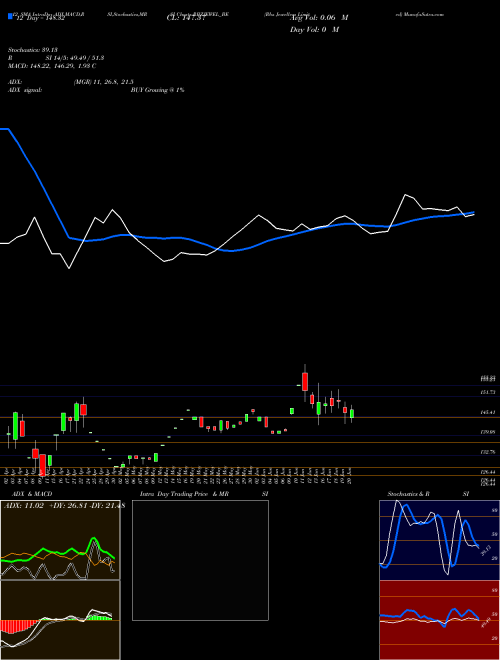Select the '132.76' price axis label

488,452
